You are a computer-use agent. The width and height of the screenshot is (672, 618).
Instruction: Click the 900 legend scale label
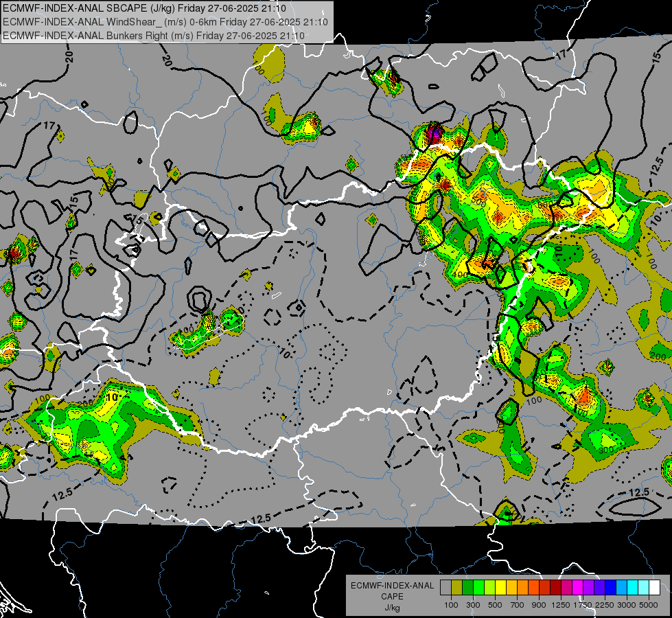539,605
